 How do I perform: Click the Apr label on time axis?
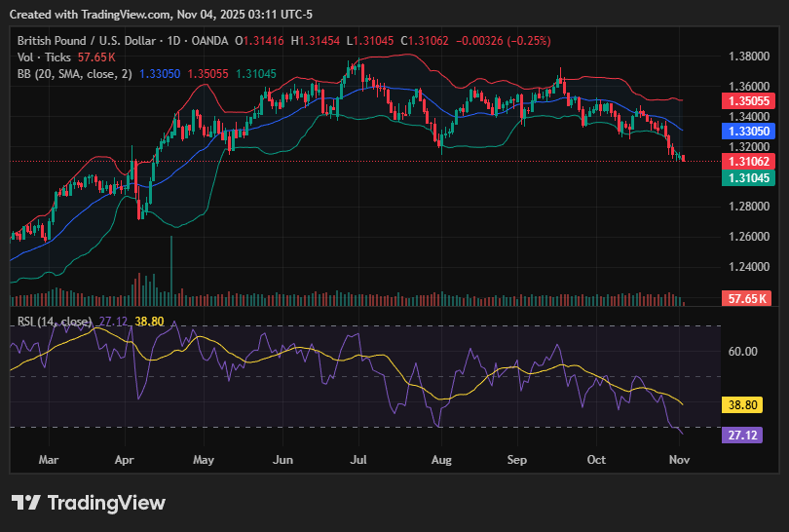click(124, 459)
